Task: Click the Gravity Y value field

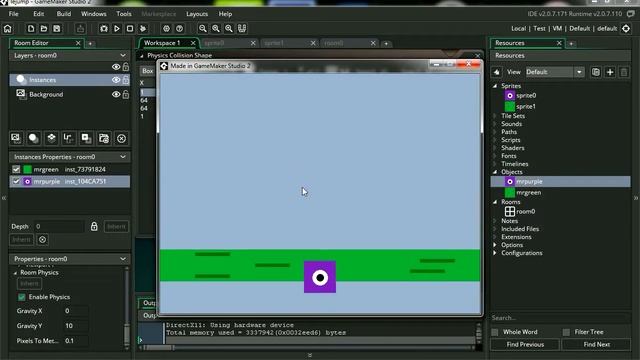Action: pyautogui.click(x=76, y=326)
